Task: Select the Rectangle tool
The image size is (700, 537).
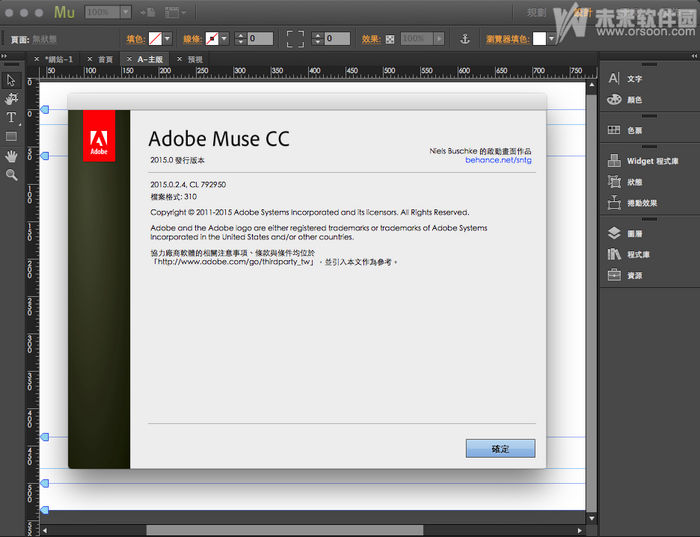Action: [11, 137]
